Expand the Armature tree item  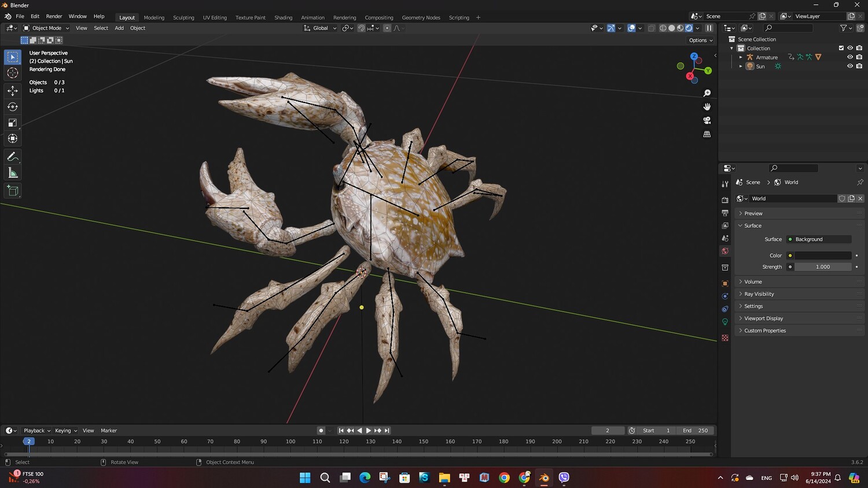coord(741,57)
